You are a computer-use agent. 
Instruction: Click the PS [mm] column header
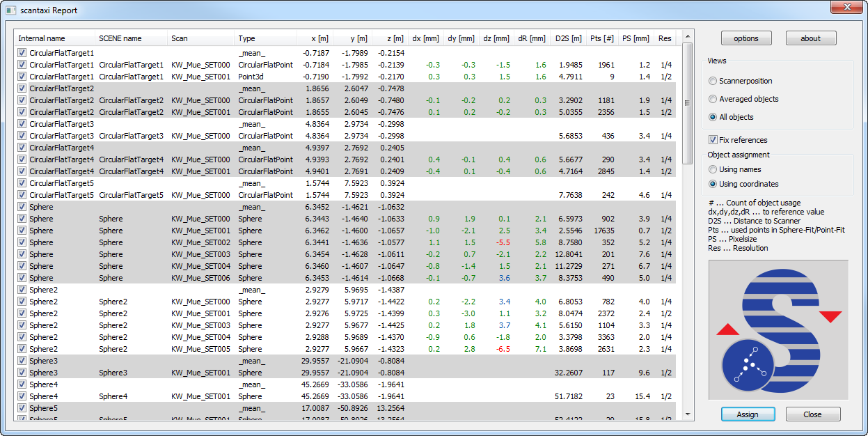pyautogui.click(x=636, y=39)
